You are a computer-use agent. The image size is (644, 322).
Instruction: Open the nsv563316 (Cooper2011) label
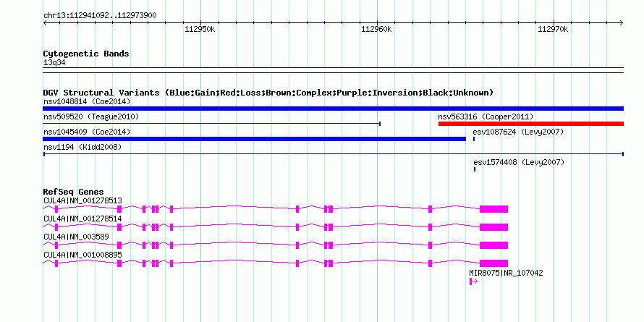[x=486, y=116]
